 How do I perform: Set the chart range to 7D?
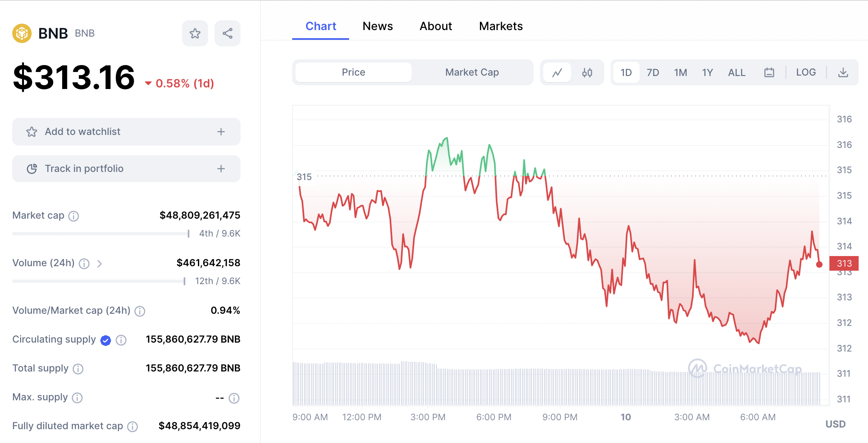click(653, 72)
